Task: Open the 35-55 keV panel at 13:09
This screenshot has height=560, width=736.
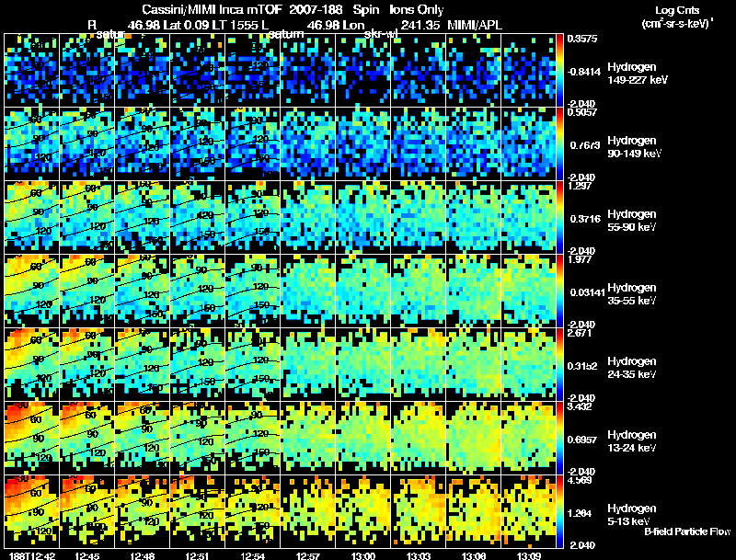Action: click(x=529, y=291)
